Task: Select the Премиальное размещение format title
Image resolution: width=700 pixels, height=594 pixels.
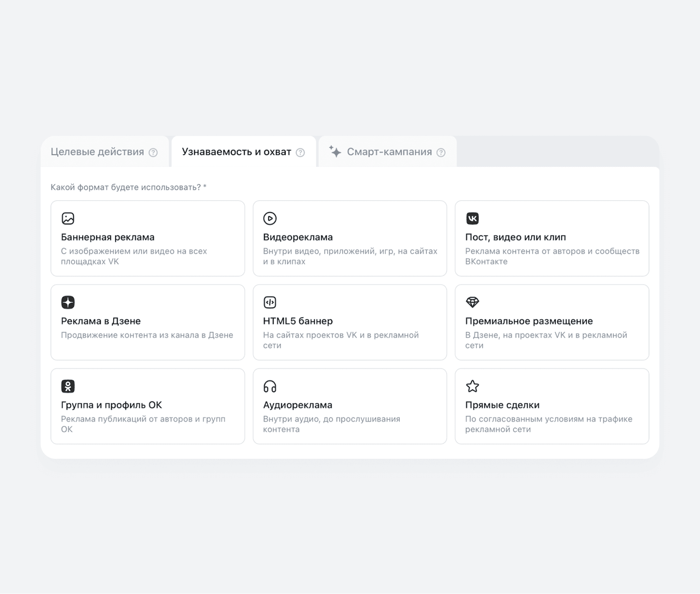Action: 528,321
